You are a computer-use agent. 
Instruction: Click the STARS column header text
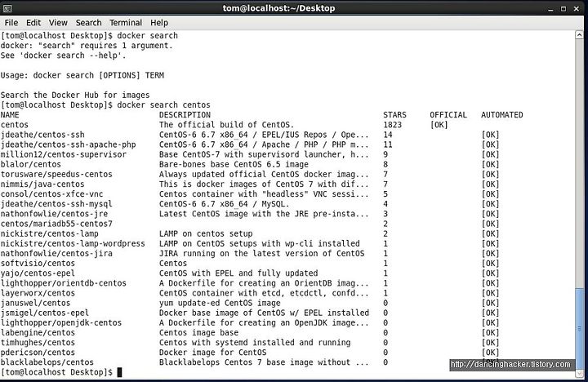click(x=394, y=115)
